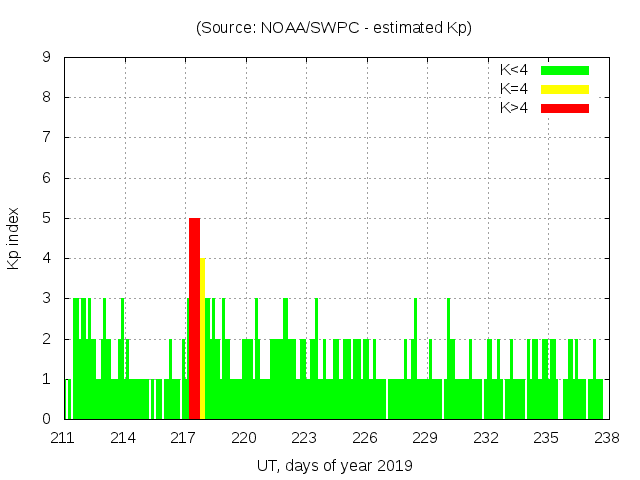Click the 'K>4' legend text
Image resolution: width=640 pixels, height=480 pixels.
pos(514,107)
